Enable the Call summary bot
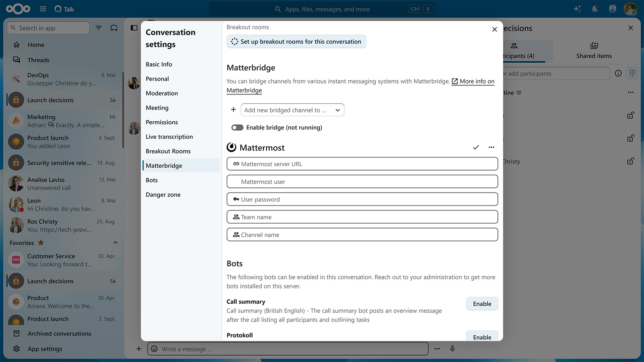 tap(482, 304)
